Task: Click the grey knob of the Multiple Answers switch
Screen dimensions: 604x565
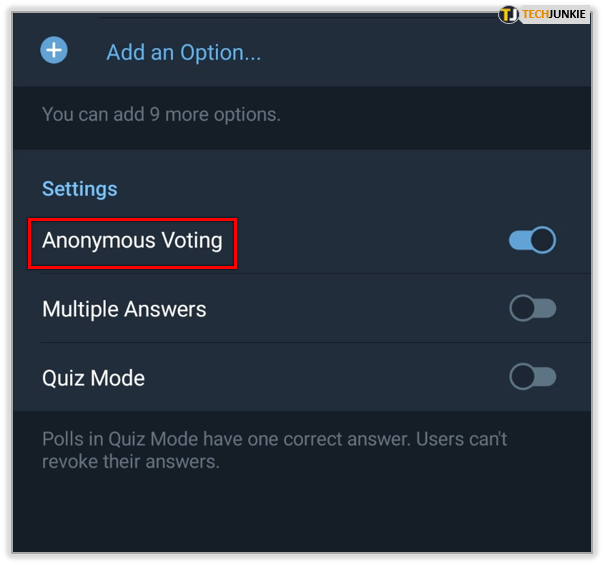Action: (x=522, y=309)
